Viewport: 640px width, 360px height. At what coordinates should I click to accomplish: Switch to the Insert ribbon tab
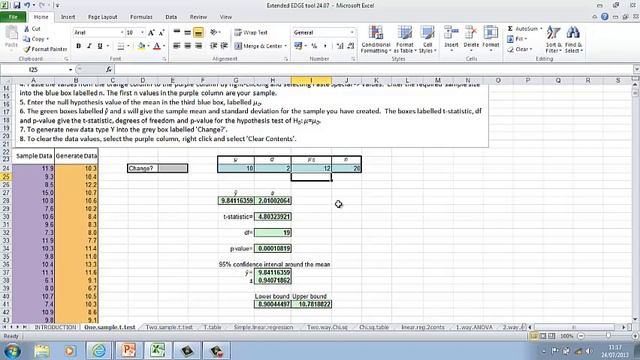pos(68,17)
